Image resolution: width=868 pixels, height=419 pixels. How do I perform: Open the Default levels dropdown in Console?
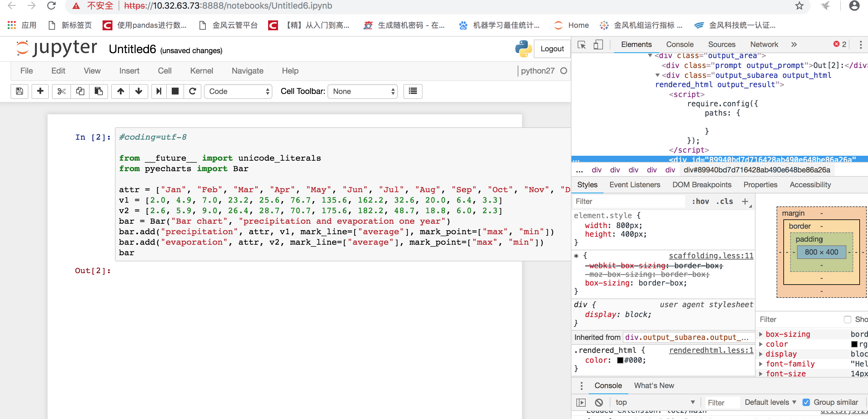click(x=770, y=402)
